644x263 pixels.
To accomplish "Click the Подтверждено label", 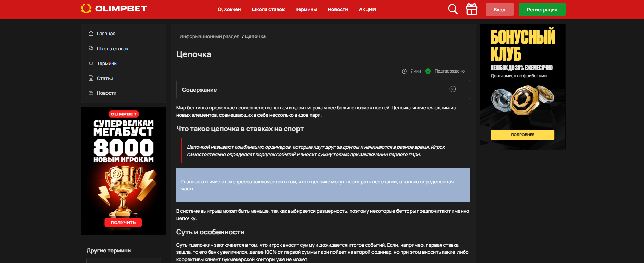I will 450,71.
